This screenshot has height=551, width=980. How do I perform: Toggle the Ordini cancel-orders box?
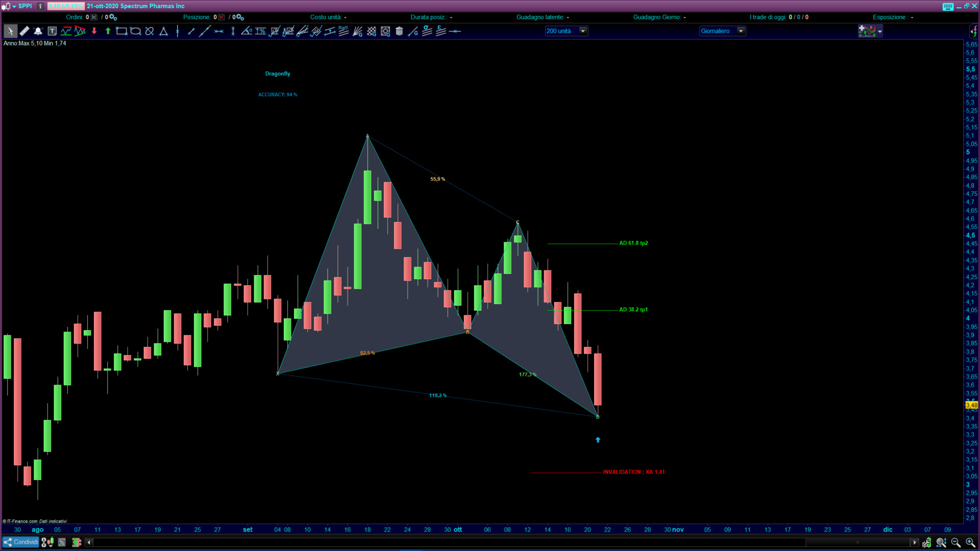click(x=94, y=17)
